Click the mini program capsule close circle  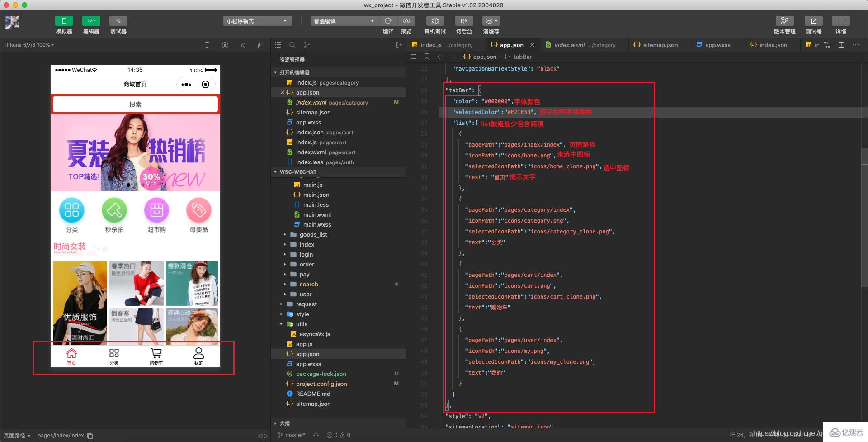tap(205, 84)
